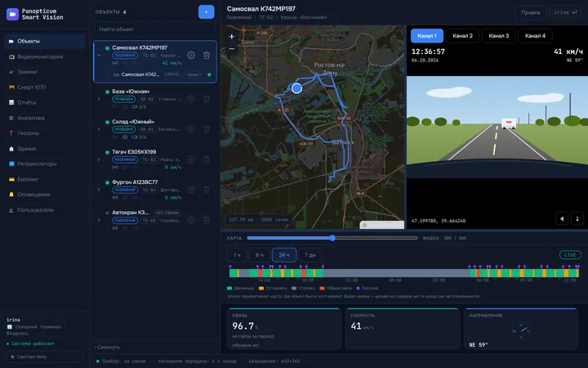
Task: Open settings gear for Самосвал K742MP197
Action: click(191, 56)
